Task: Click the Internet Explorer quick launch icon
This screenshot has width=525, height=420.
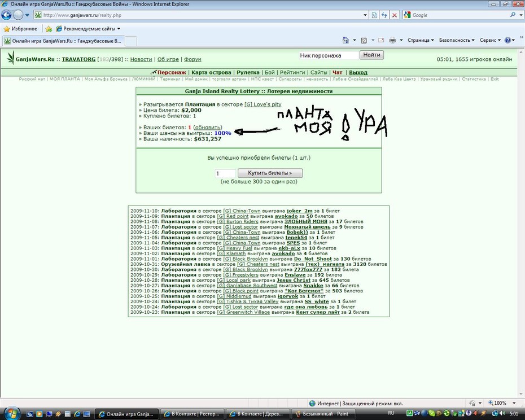Action: click(77, 414)
